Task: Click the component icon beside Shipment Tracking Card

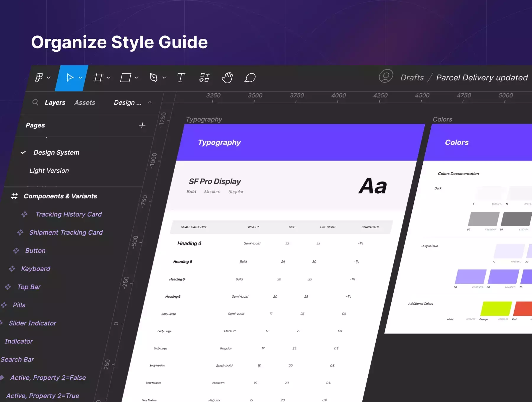Action: coord(20,233)
